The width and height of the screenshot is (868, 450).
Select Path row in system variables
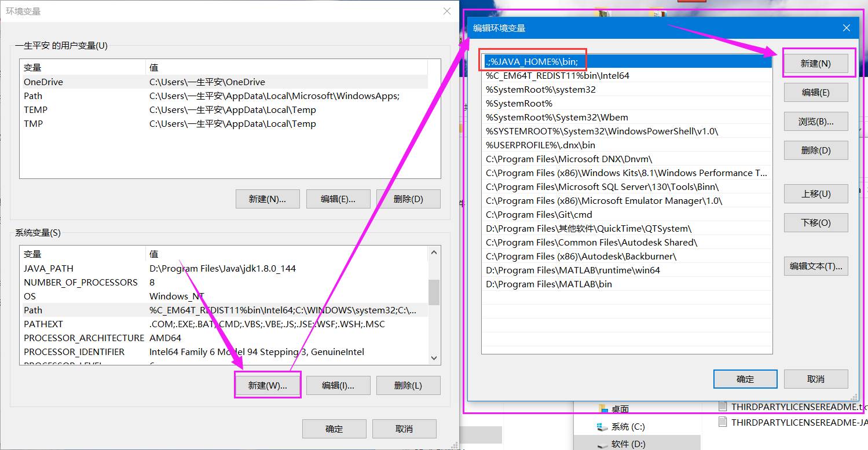tap(224, 310)
